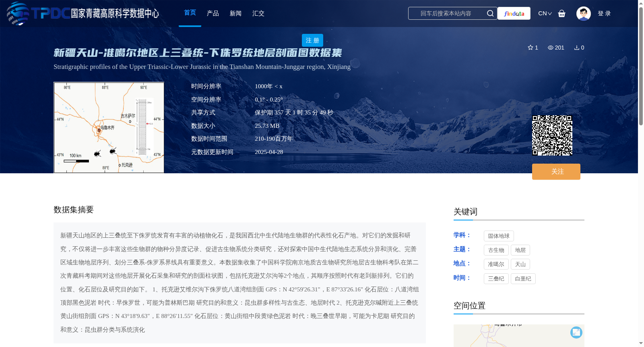Select the 三叠纪 time tag
This screenshot has width=644, height=347.
[x=496, y=278]
